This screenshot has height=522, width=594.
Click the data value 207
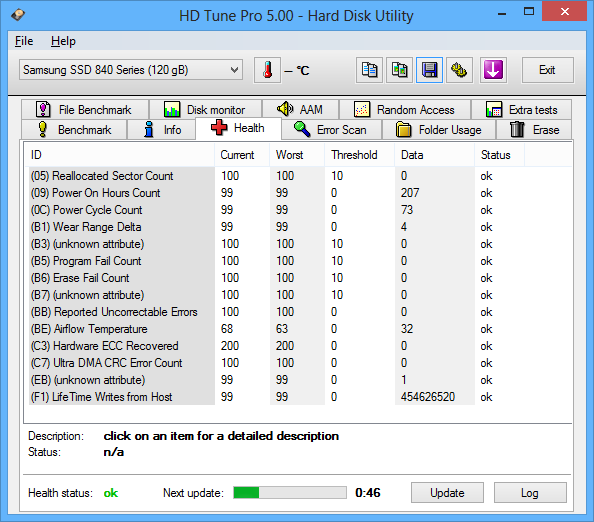coord(410,193)
